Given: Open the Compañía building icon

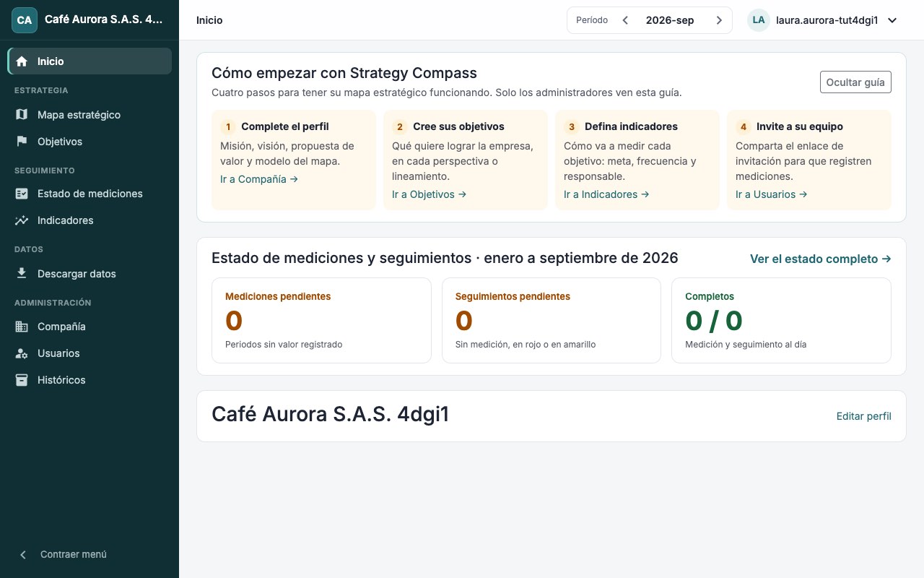Looking at the screenshot, I should point(22,327).
